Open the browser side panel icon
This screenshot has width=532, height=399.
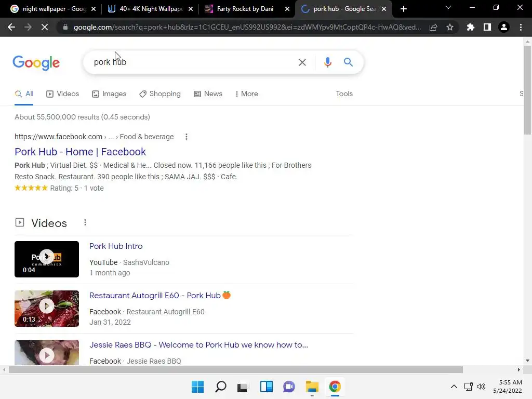click(487, 27)
